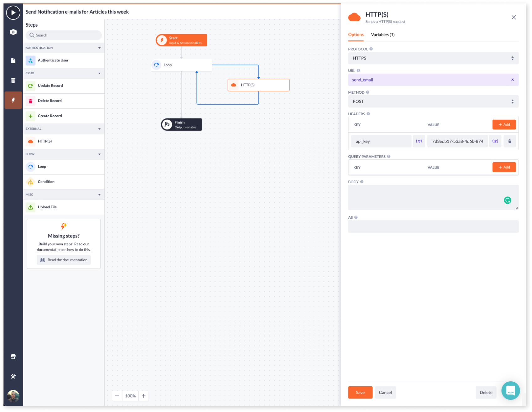Clear the send_email URL field

pos(513,80)
